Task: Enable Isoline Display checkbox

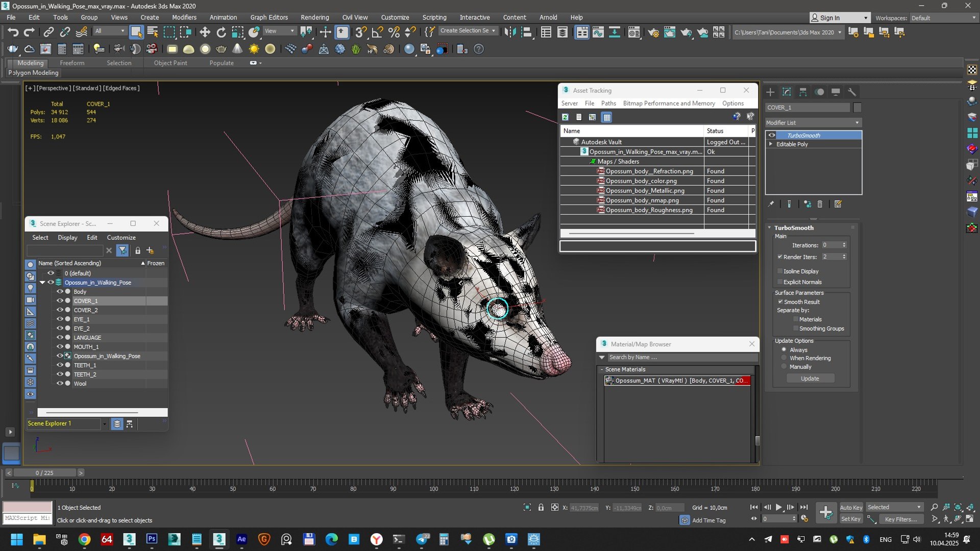Action: pyautogui.click(x=780, y=271)
